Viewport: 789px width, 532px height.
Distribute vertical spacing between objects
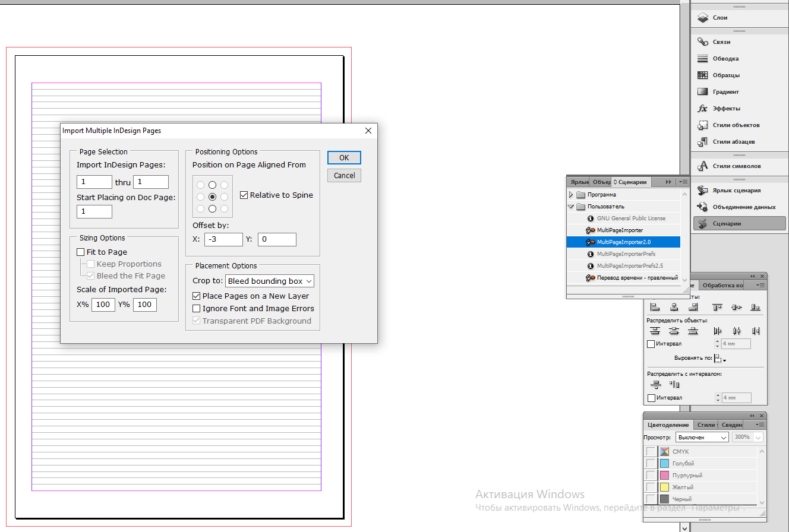[x=656, y=384]
